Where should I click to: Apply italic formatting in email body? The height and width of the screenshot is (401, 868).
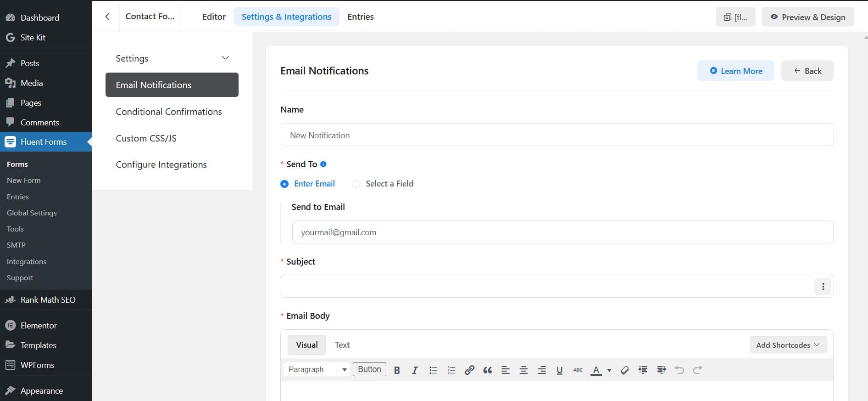[x=415, y=370]
